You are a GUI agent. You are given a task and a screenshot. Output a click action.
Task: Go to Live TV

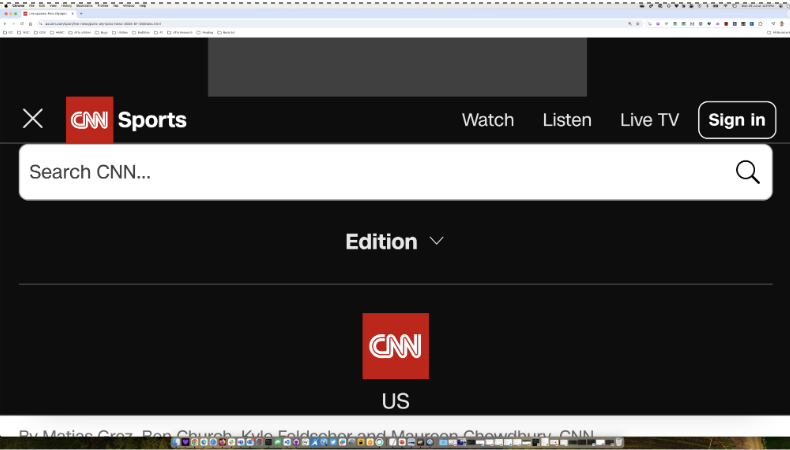[x=649, y=120]
